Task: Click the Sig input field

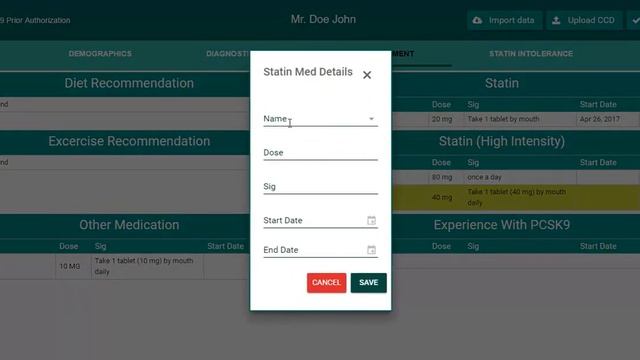Action: point(320,187)
